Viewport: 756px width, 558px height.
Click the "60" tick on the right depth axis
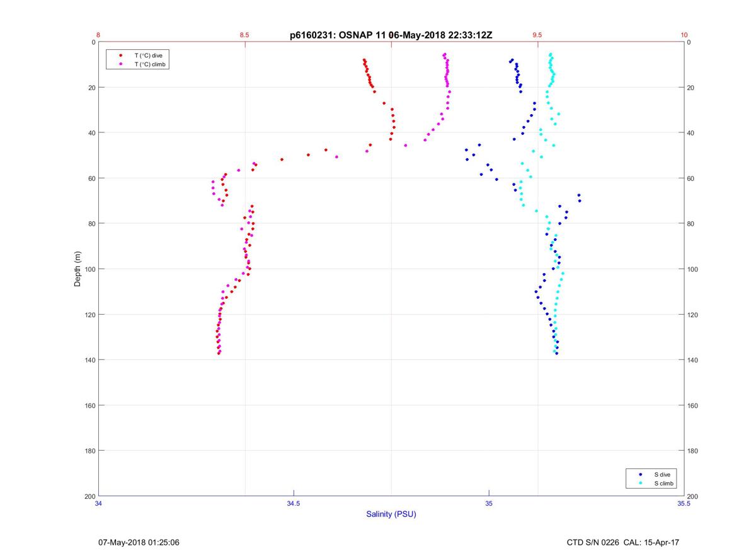pos(691,178)
